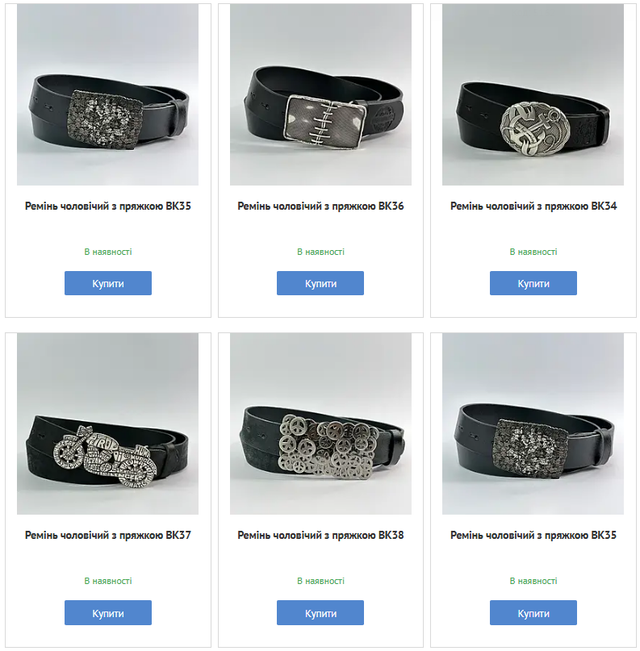Click the В наявності label under BK34
The width and height of the screenshot is (640, 651).
[533, 252]
